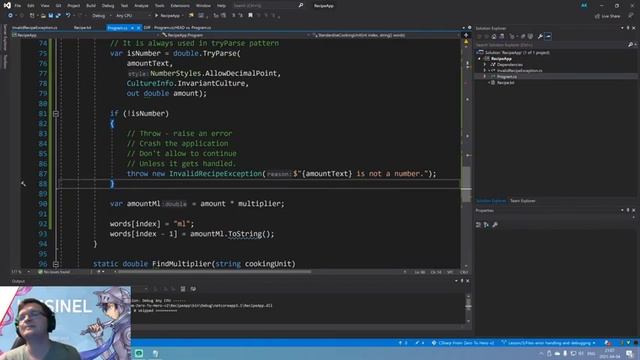Open the Build menu
The image size is (640, 360).
pos(91,6)
